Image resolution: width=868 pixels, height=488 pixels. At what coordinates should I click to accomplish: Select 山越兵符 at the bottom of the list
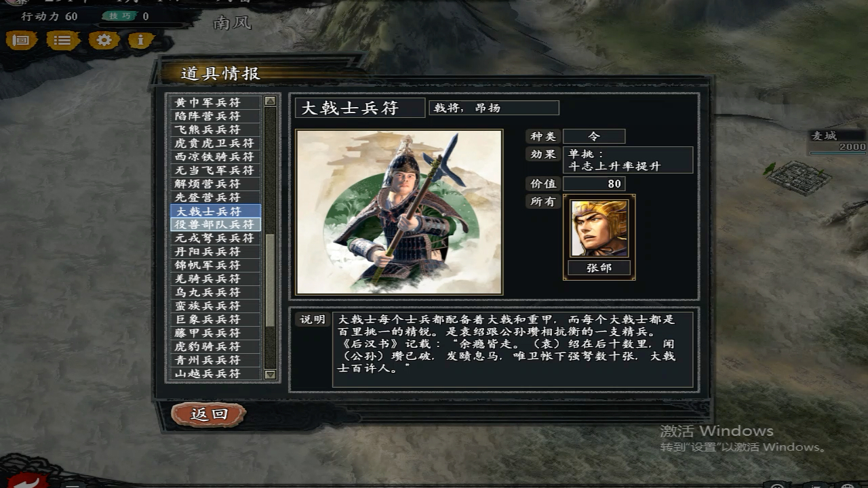[x=216, y=373]
